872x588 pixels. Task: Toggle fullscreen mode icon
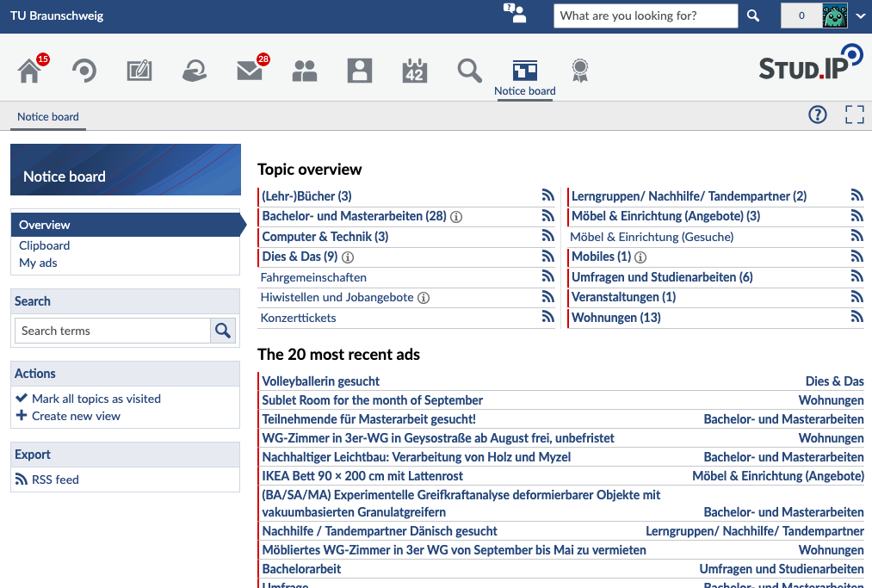pyautogui.click(x=855, y=115)
